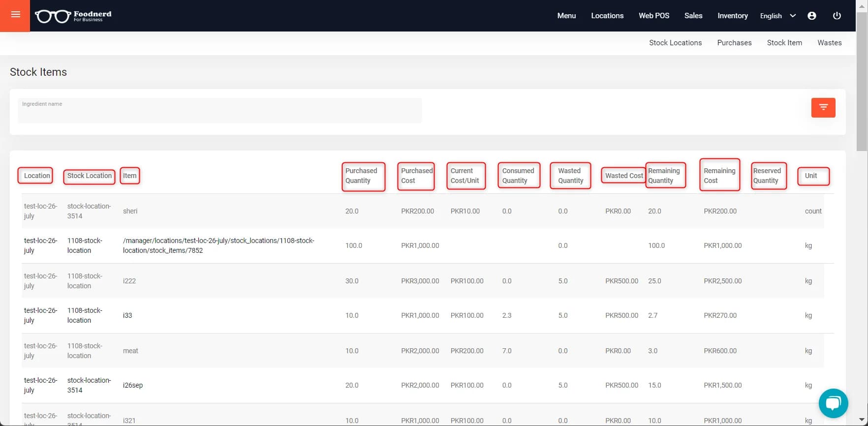
Task: Open the Stock Item tab
Action: (784, 43)
